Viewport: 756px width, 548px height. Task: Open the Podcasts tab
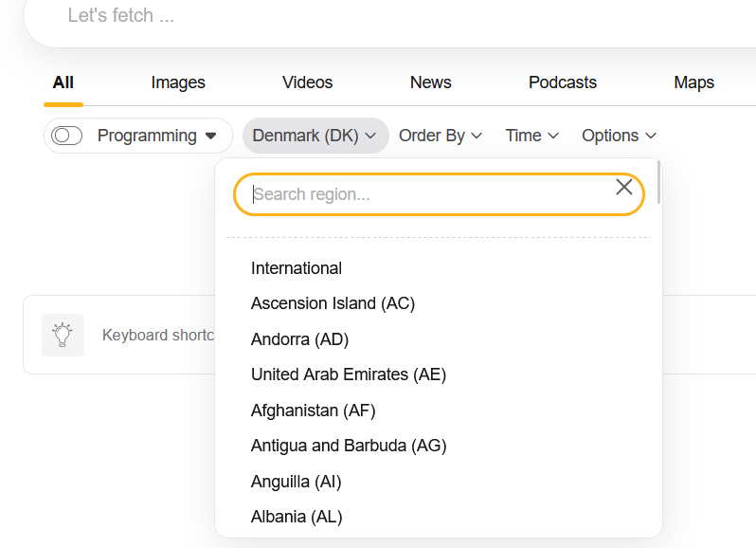coord(562,82)
